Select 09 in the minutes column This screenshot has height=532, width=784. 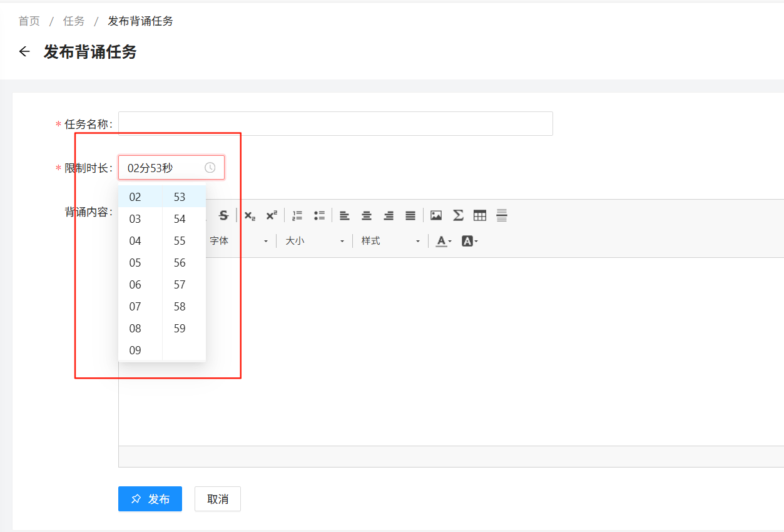tap(140, 350)
